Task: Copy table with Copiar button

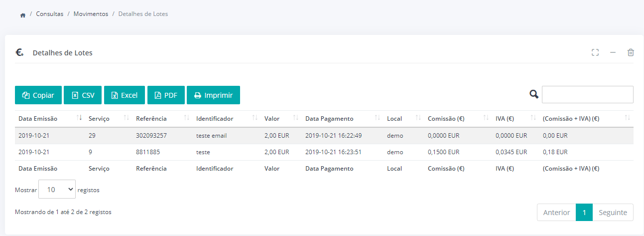Action: [x=38, y=95]
